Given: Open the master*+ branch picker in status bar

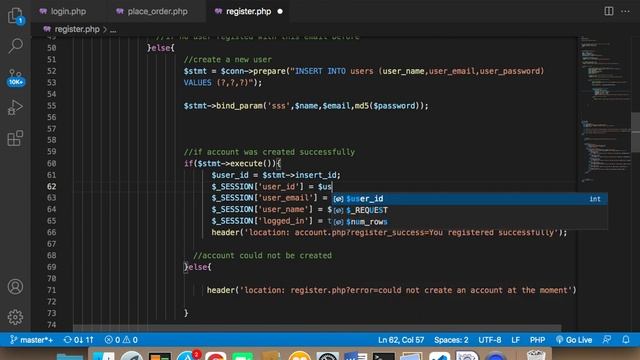Looking at the screenshot, I should (31, 340).
